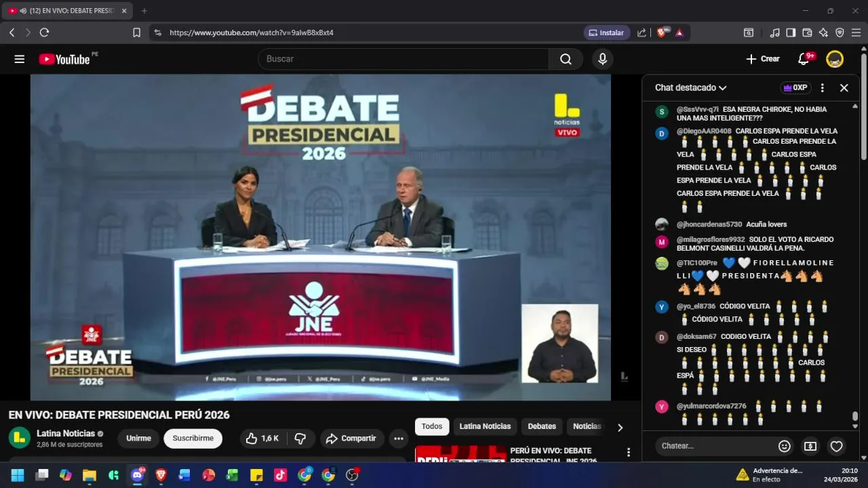Open the account avatar menu
The height and width of the screenshot is (488, 868).
click(835, 59)
